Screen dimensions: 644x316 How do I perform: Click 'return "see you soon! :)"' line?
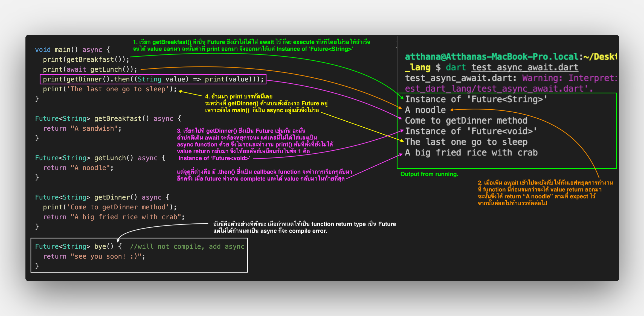94,256
